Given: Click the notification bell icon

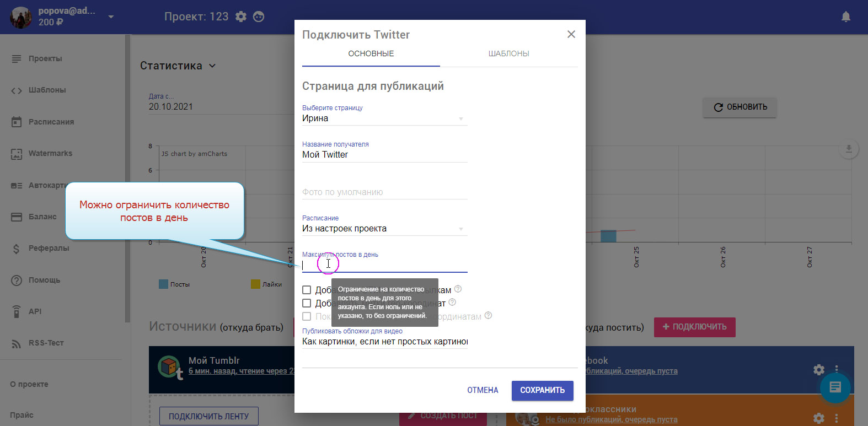Looking at the screenshot, I should (845, 17).
